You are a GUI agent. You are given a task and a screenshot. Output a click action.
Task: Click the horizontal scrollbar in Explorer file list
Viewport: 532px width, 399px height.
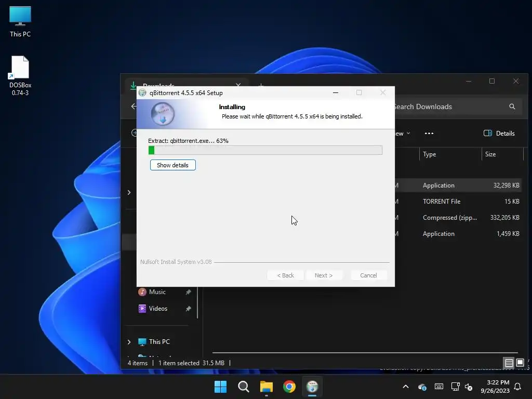tap(365, 353)
